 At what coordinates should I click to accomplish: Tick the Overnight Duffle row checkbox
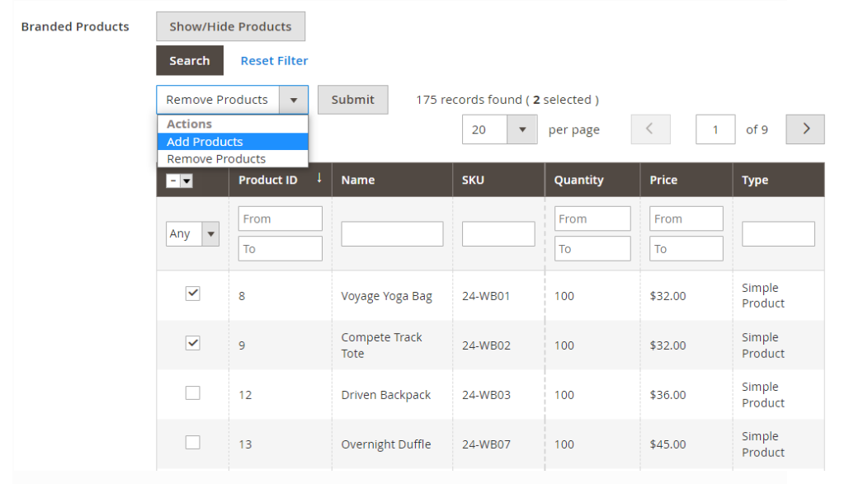click(192, 443)
